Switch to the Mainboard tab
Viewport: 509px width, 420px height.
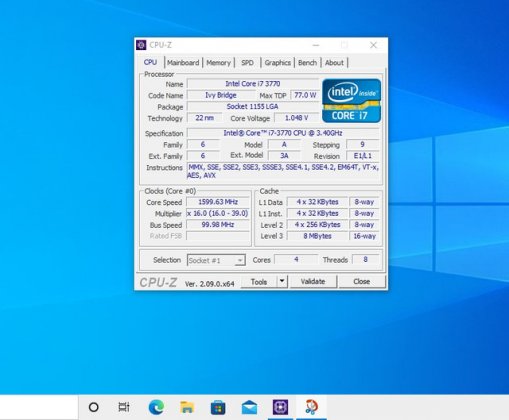click(x=183, y=63)
